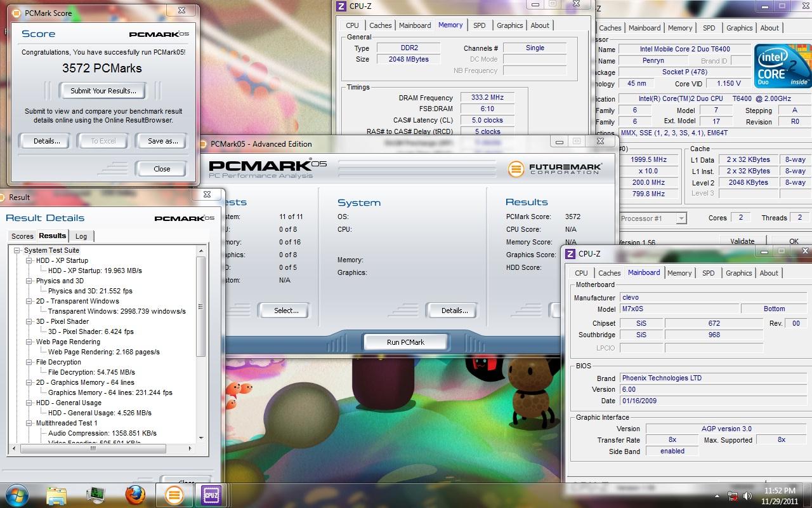Screen dimensions: 812x508
Task: Click scroll-down arrow of Result tree
Action: coord(201,438)
